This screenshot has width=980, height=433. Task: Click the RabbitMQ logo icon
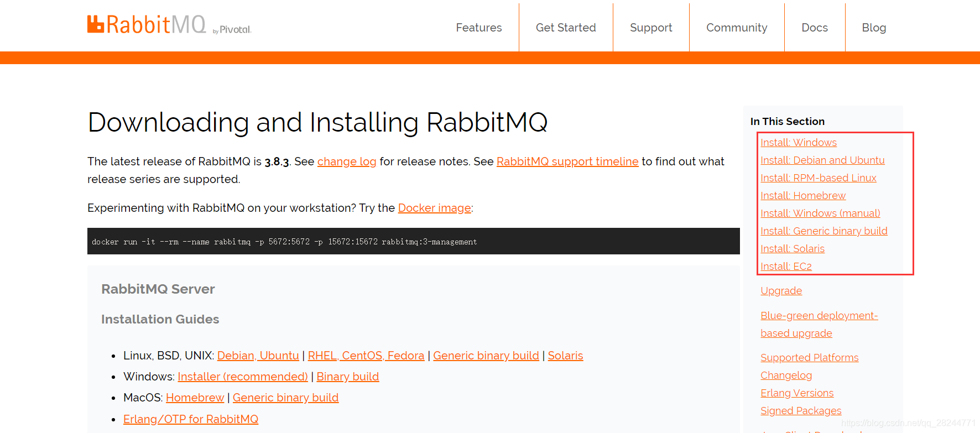(96, 24)
